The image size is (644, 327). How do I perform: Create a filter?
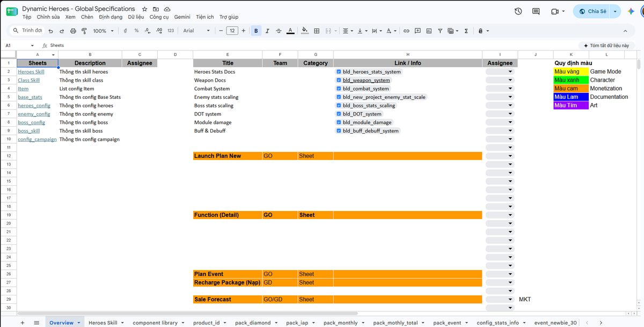coord(440,31)
